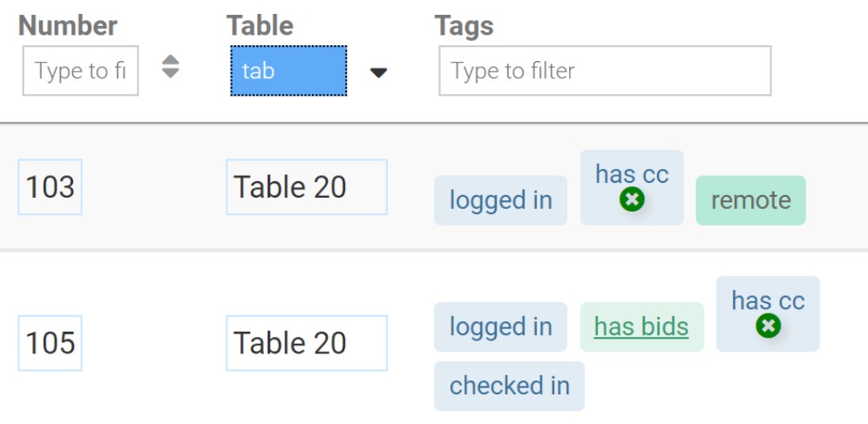This screenshot has height=424, width=868.
Task: Open the Table column dropdown arrow
Action: tap(378, 72)
